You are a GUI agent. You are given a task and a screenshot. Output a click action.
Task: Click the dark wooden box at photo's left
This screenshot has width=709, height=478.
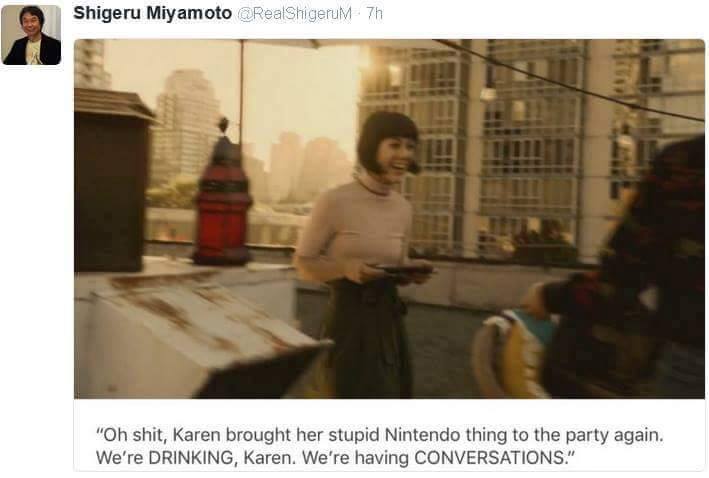[x=112, y=181]
